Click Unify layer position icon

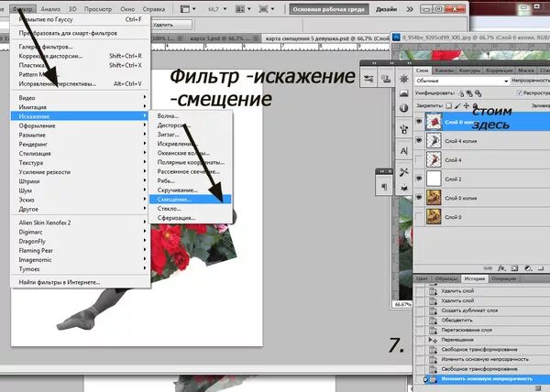[x=461, y=93]
